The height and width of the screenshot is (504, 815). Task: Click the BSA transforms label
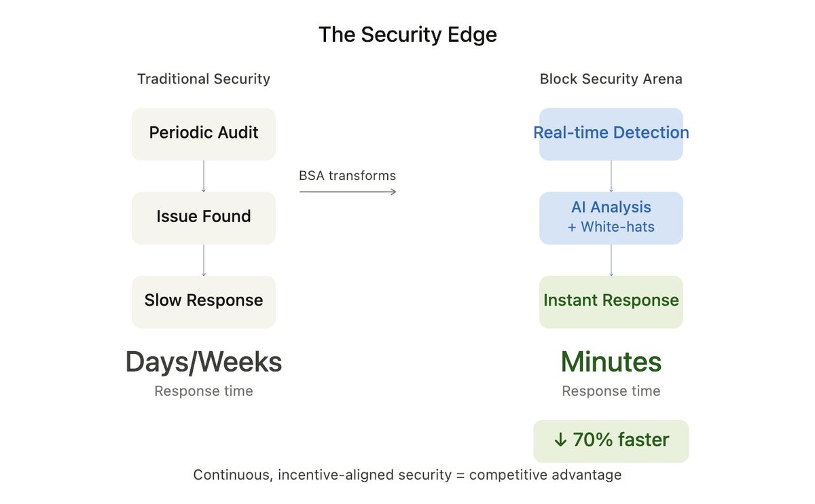(x=348, y=176)
